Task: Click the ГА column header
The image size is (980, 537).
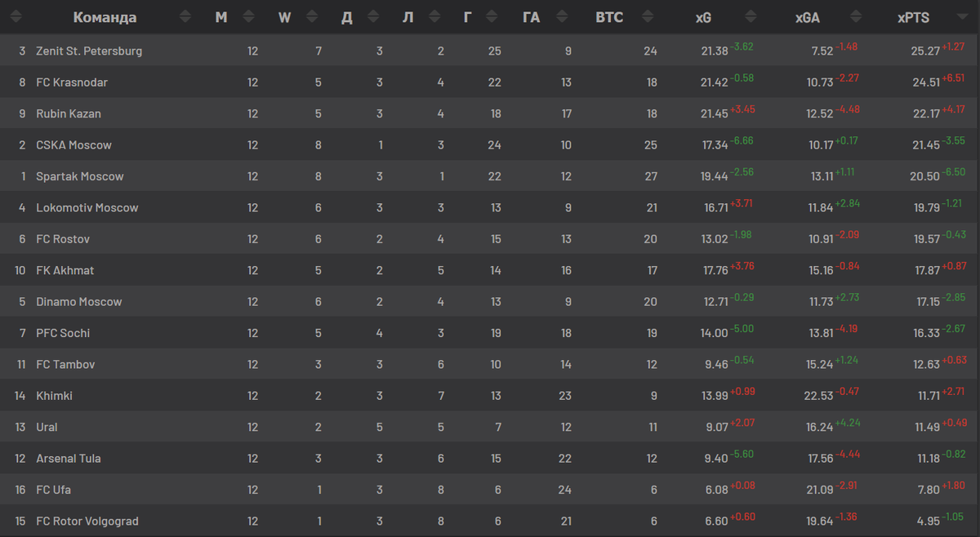Action: [x=531, y=17]
